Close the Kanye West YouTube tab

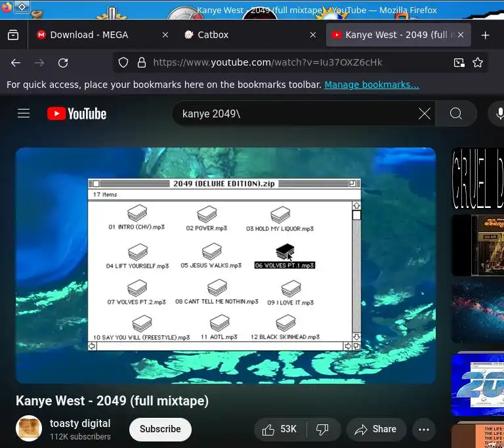tap(461, 35)
